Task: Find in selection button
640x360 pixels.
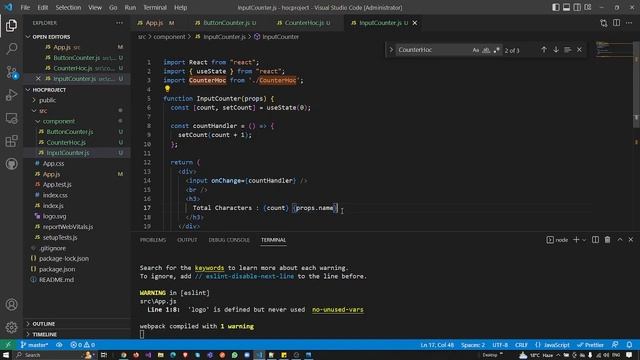Action: [x=567, y=50]
